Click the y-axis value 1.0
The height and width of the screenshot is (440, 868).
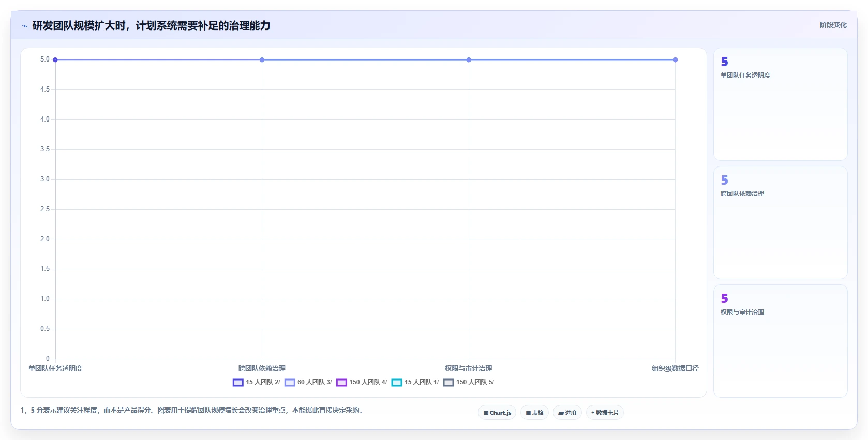45,299
